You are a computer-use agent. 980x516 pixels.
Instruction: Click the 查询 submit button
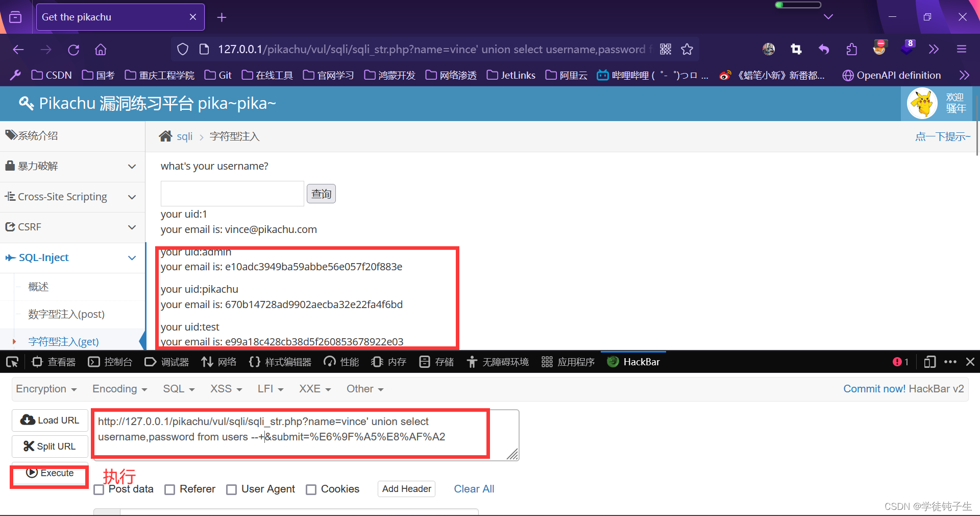pos(321,194)
